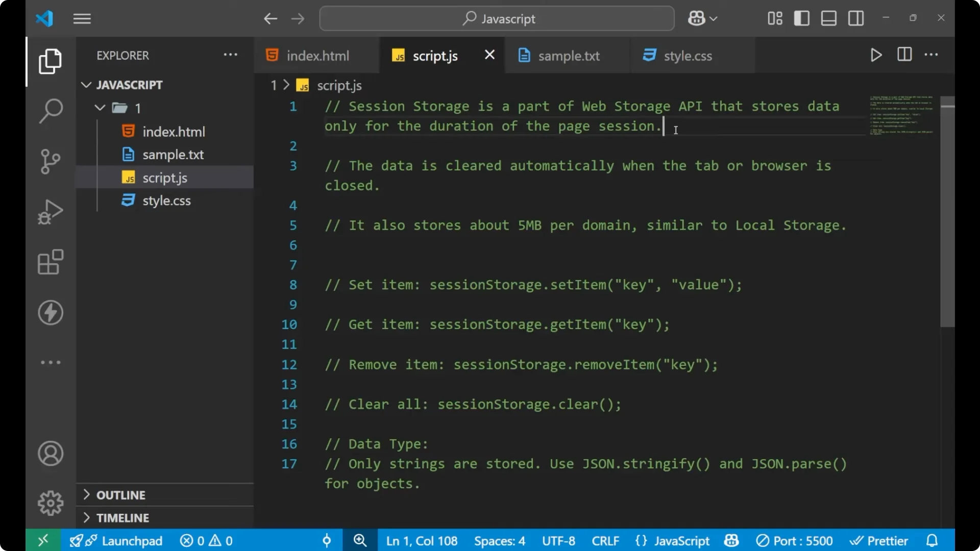
Task: Collapse the JAVASCRIPT folder in Explorer
Action: [86, 85]
